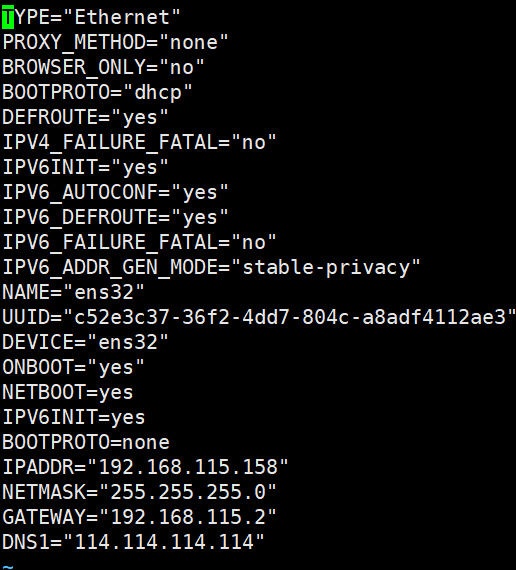Click the BOOTPROTO=none line
Screen dimensions: 516x570
pyautogui.click(x=86, y=442)
